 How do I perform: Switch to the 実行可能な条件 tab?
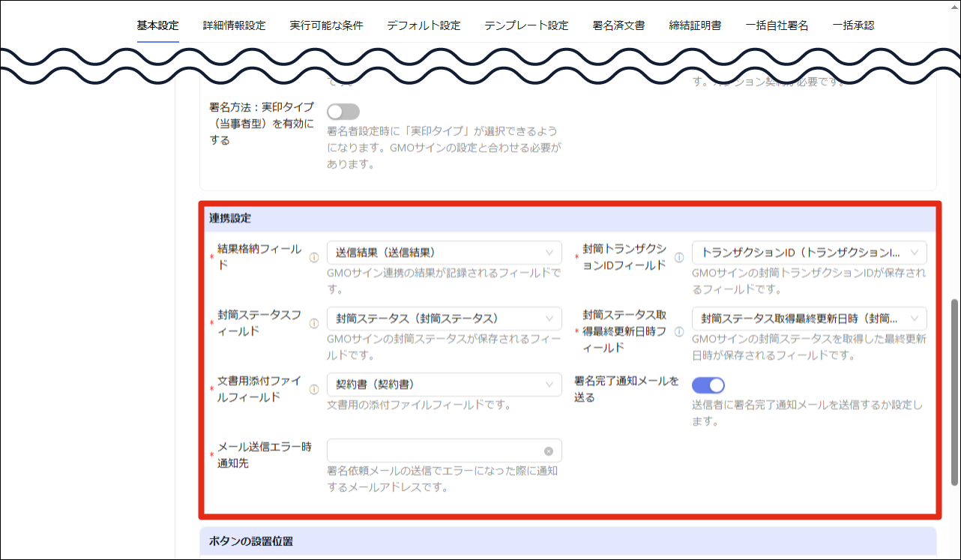point(326,25)
